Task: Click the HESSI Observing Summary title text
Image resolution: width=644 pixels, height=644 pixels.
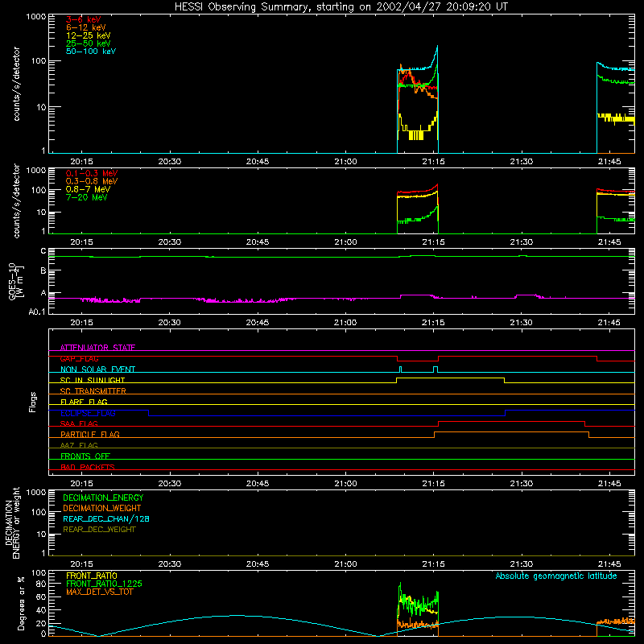Action: pos(341,7)
